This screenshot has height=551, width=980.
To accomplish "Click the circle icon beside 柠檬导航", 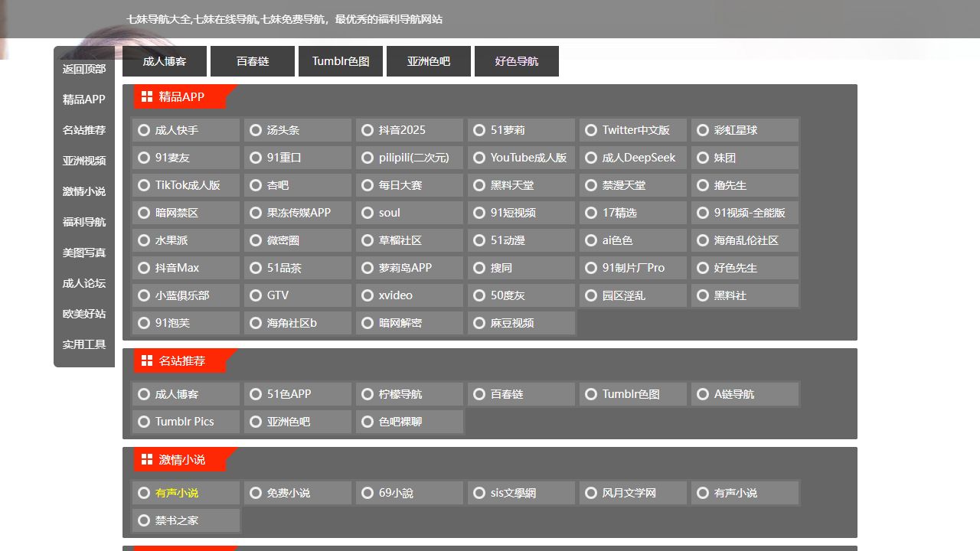I will (x=367, y=394).
